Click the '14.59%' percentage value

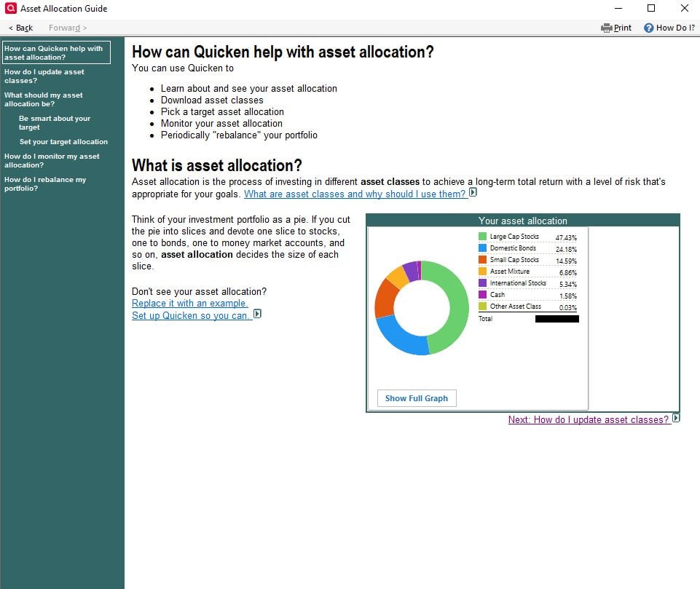tap(566, 261)
